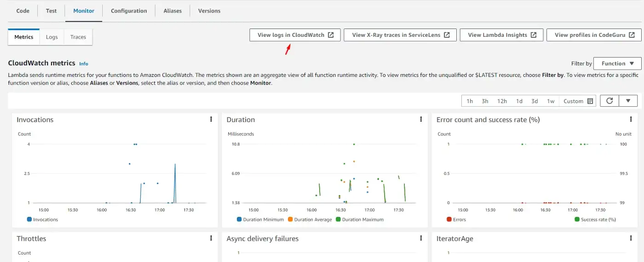
Task: Expand the Filter by Function dropdown
Action: (618, 64)
